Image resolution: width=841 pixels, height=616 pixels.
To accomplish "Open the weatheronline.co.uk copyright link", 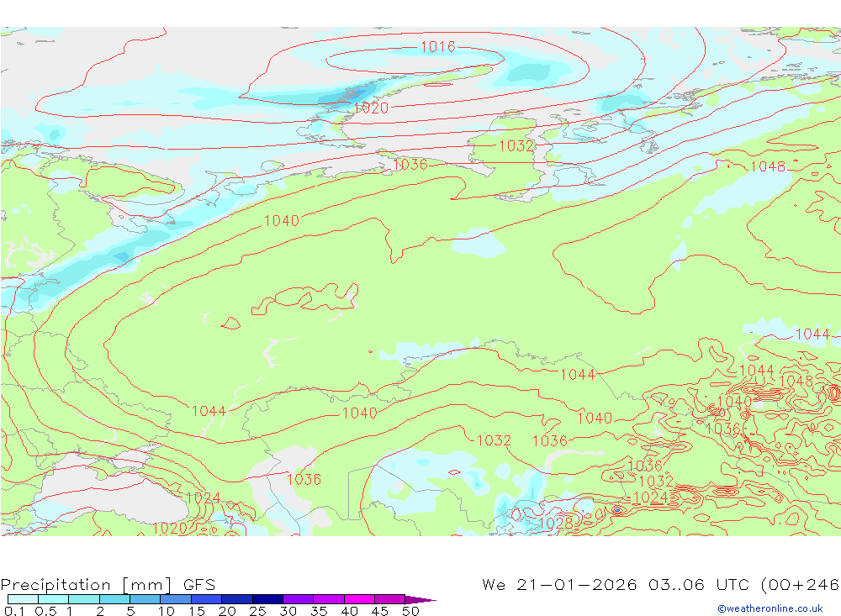I will tap(770, 608).
